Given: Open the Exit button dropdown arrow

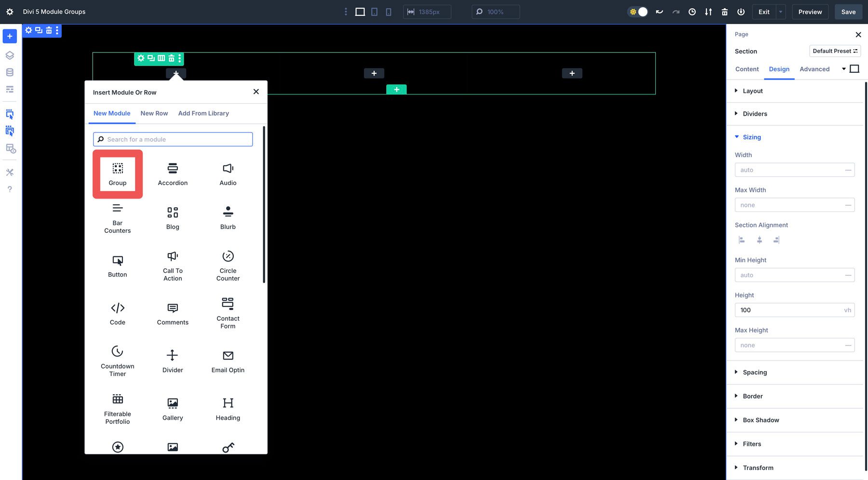Looking at the screenshot, I should click(x=780, y=12).
